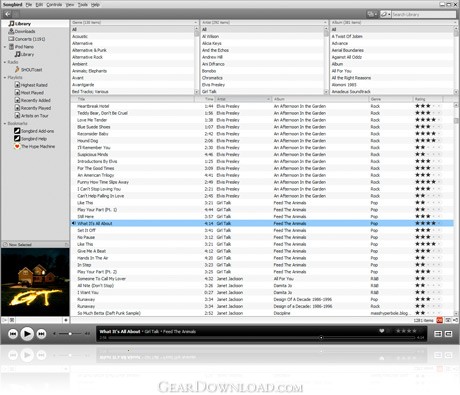Click the Play button in the player bar
The height and width of the screenshot is (395, 460).
(x=27, y=333)
